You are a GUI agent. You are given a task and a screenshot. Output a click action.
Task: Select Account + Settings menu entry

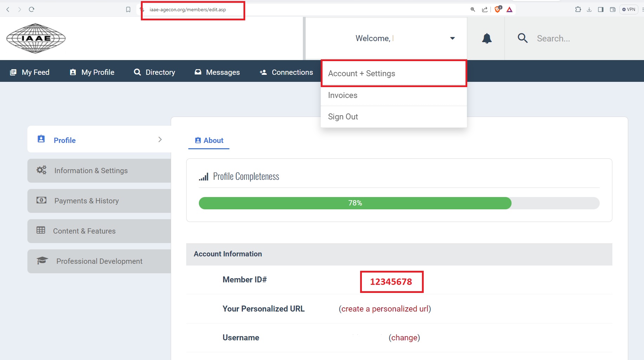362,73
